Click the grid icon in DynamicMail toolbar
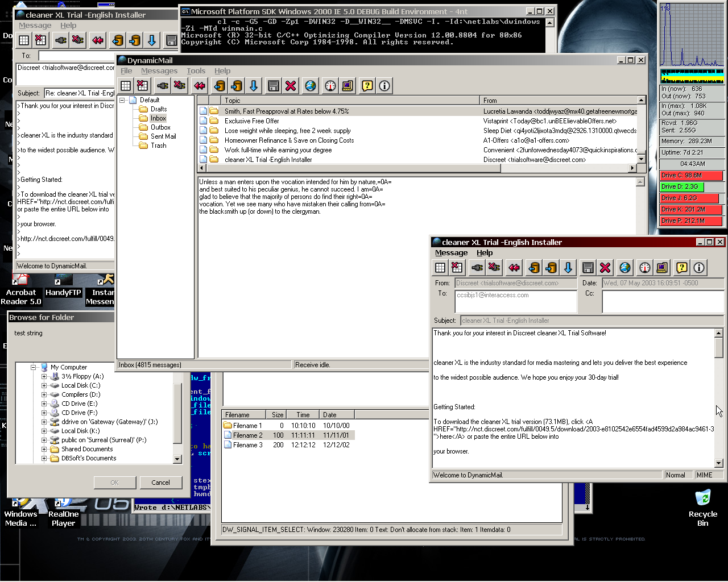This screenshot has height=582, width=728. pyautogui.click(x=126, y=86)
